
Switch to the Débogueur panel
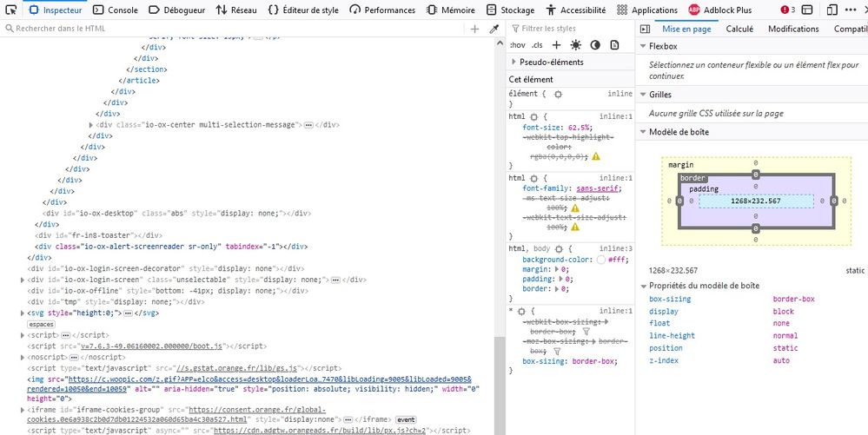click(x=177, y=10)
